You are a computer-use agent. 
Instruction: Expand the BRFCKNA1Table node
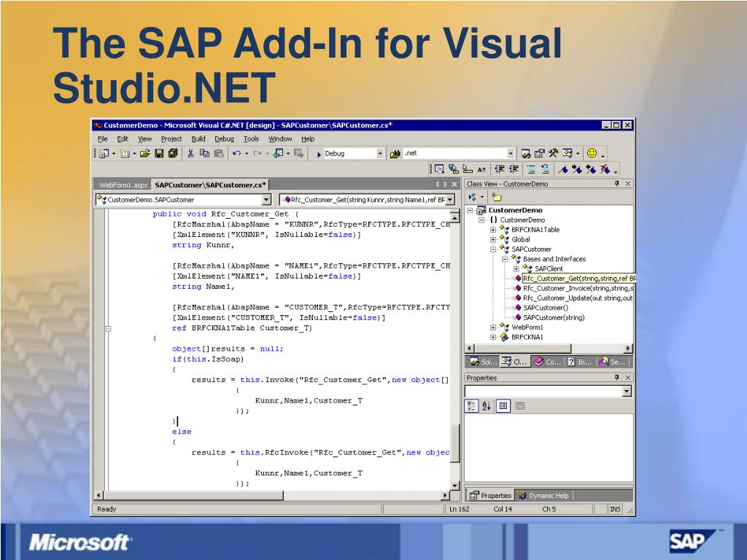coord(493,230)
